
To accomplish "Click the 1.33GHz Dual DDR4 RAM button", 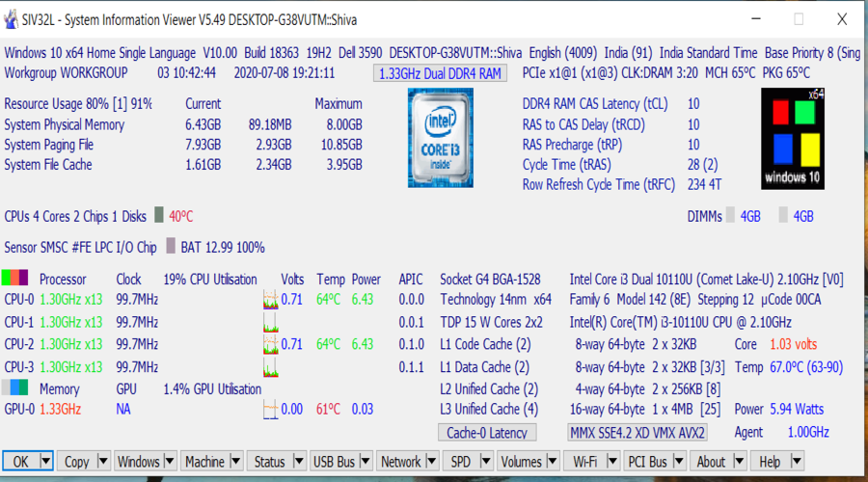I will pyautogui.click(x=440, y=73).
